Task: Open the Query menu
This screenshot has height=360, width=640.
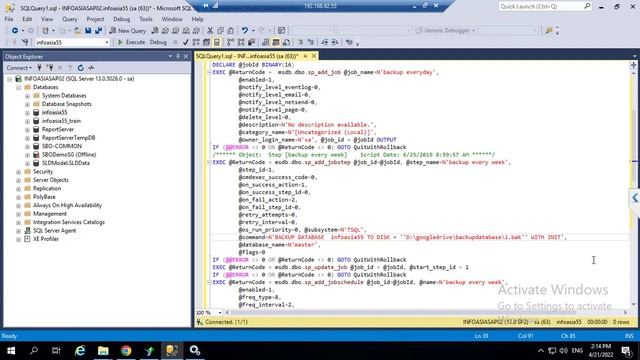Action: click(69, 19)
